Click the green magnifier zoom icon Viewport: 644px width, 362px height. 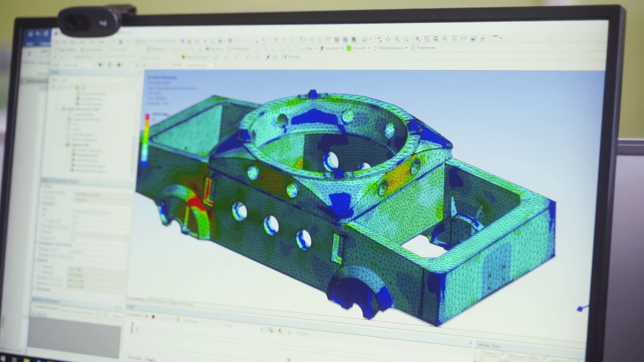436,39
